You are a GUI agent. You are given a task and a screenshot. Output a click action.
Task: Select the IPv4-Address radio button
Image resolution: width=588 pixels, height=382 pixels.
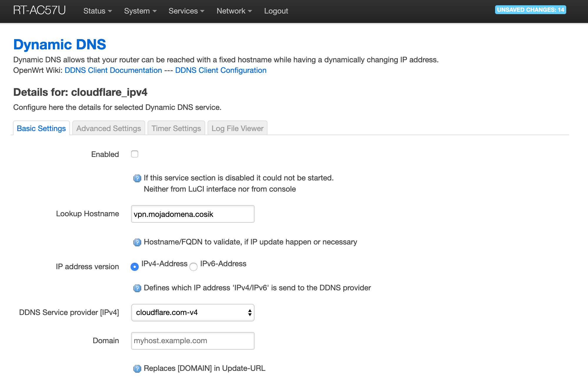[x=135, y=267]
